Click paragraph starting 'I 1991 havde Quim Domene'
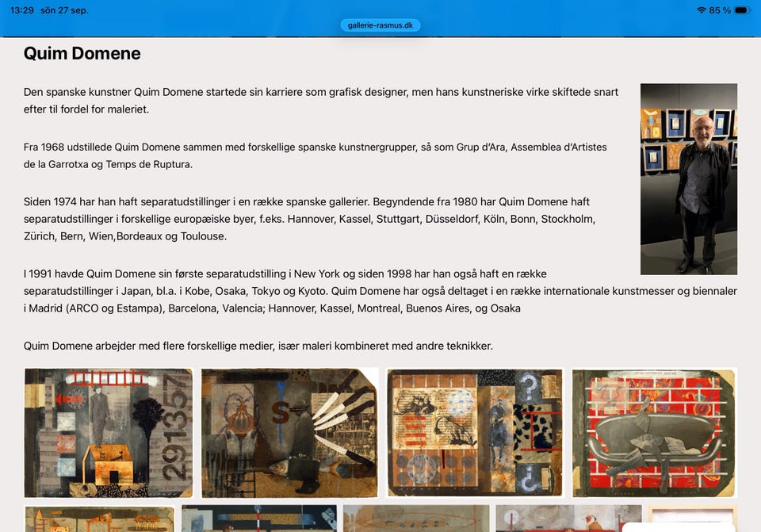This screenshot has width=761, height=532. coord(380,291)
